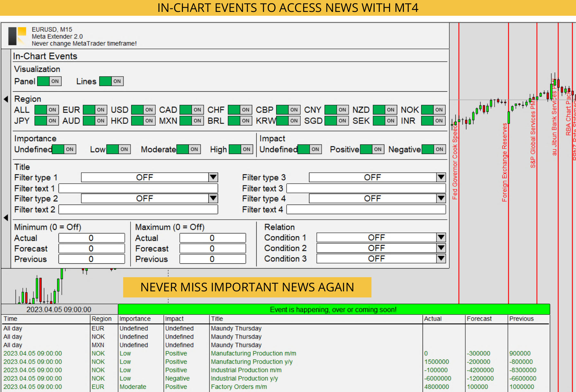Open the Filter type 3 dropdown
The width and height of the screenshot is (576, 392).
tap(377, 178)
